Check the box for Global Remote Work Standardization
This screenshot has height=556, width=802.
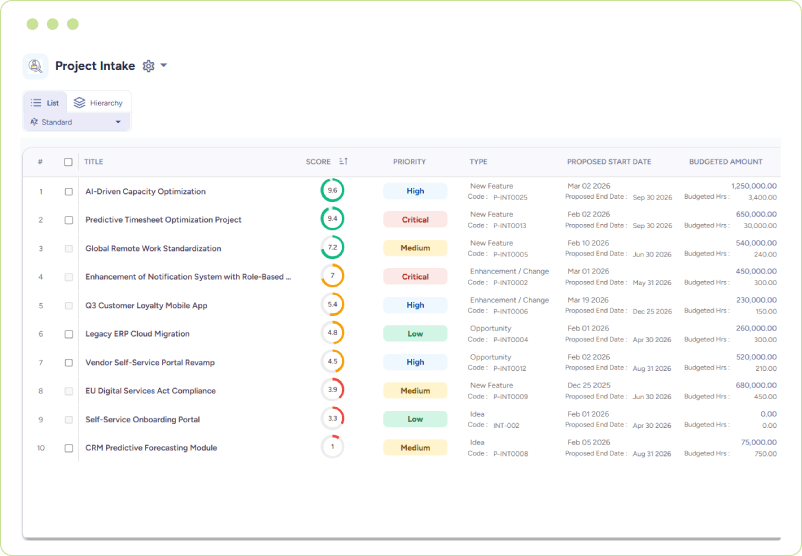point(69,249)
